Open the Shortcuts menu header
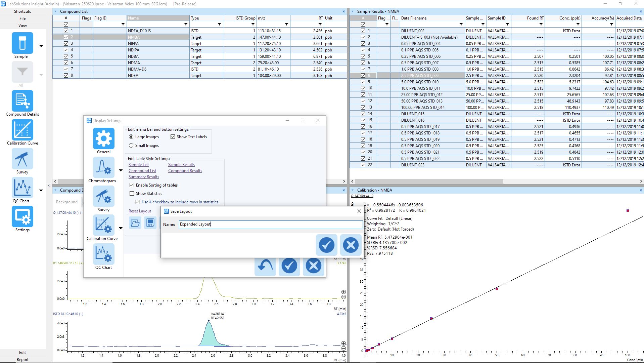Screen dimensions: 644x363 (22, 11)
